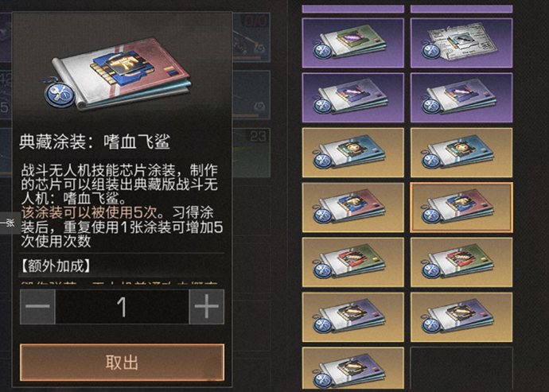The image size is (549, 392).
Task: Click the empty inventory slot at bottom
Action: pos(461,368)
